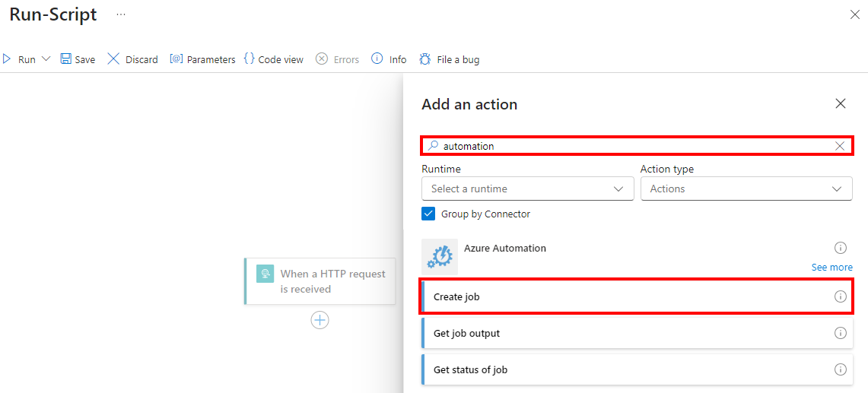Uncheck Group by Connector checkbox
The height and width of the screenshot is (393, 868).
[428, 214]
